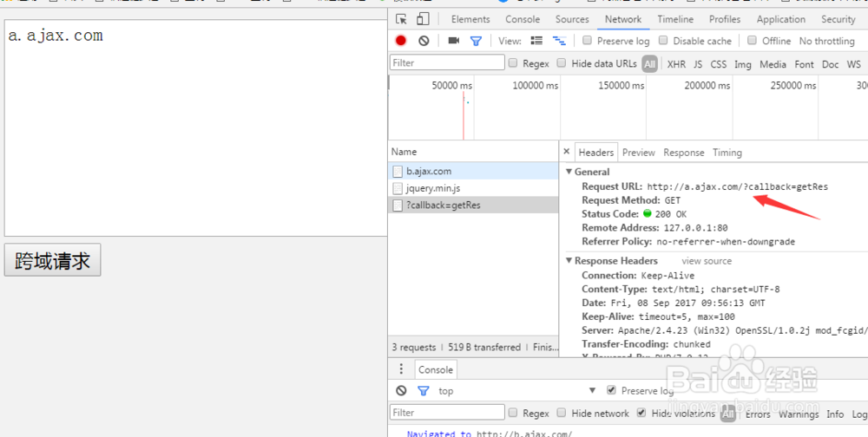Viewport: 868px width, 437px height.
Task: Stop recording with the red record button
Action: click(x=401, y=41)
